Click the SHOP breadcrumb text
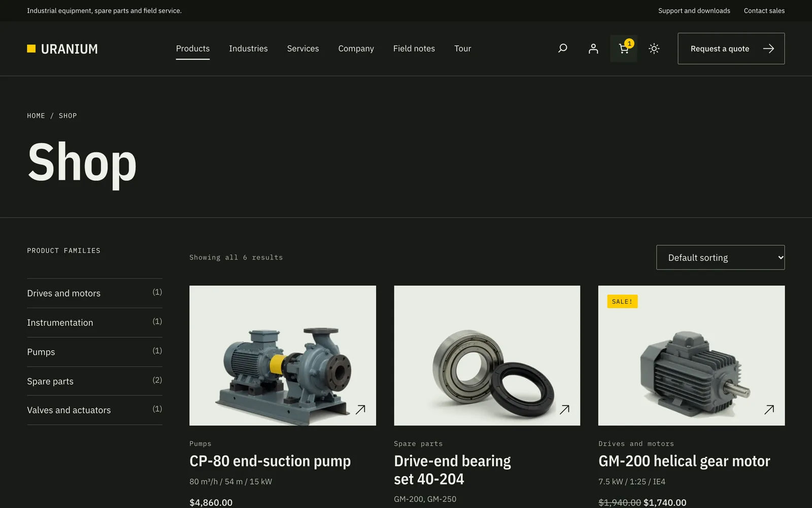 pyautogui.click(x=68, y=116)
